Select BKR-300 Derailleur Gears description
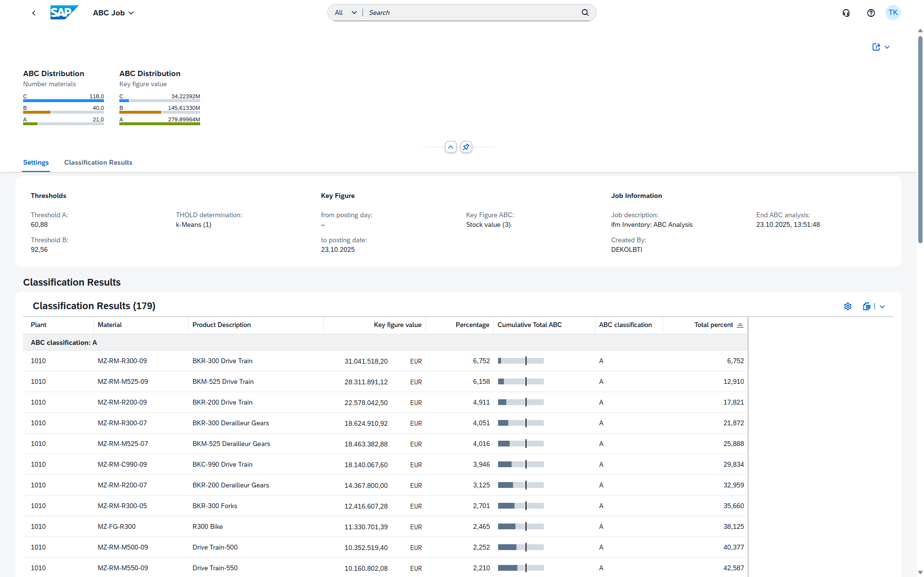Image resolution: width=924 pixels, height=577 pixels. (231, 423)
